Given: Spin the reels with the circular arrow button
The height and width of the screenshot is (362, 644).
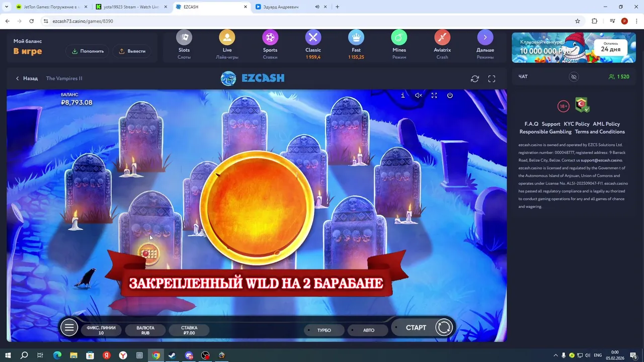Looking at the screenshot, I should (x=444, y=328).
